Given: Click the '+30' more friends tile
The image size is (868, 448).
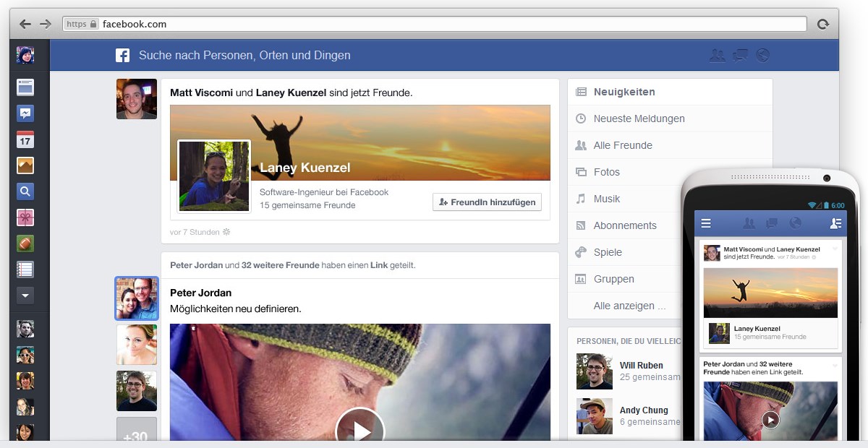Looking at the screenshot, I should [137, 430].
